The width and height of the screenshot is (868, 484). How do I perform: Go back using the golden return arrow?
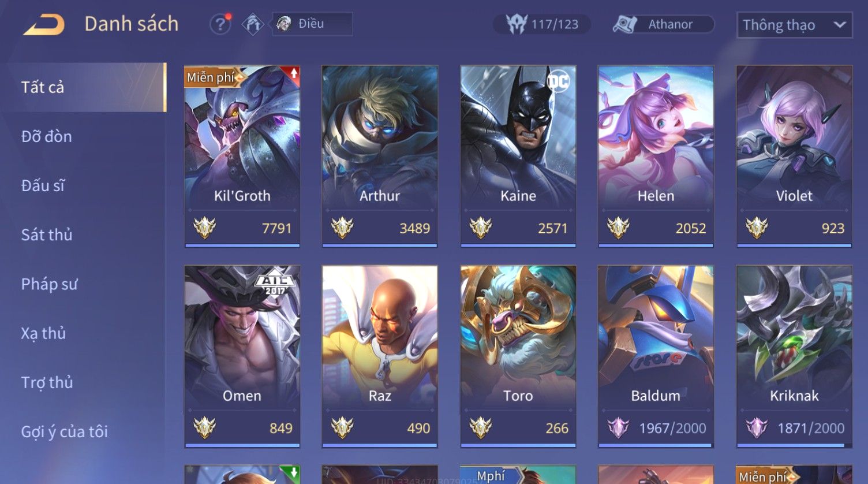coord(44,25)
